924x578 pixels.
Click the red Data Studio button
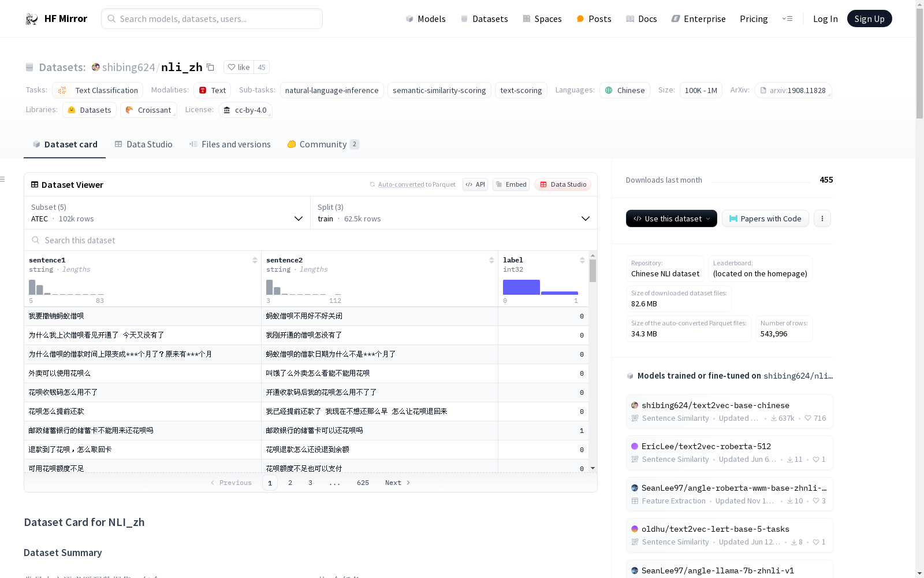tap(563, 184)
